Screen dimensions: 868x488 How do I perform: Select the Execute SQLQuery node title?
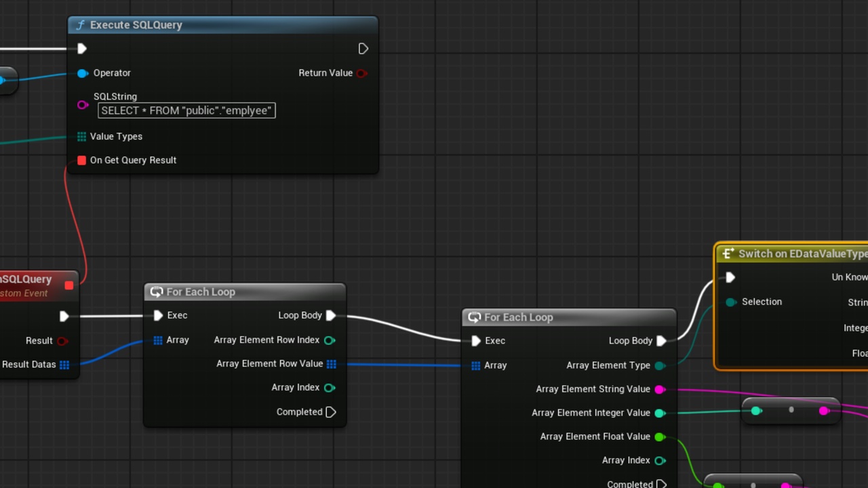click(x=136, y=25)
